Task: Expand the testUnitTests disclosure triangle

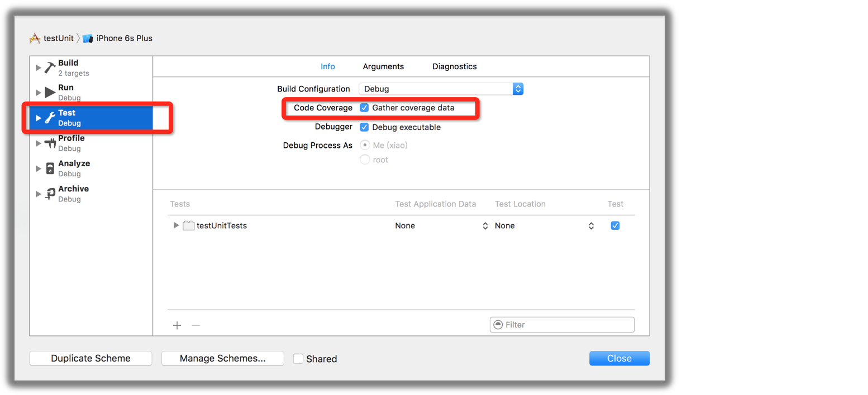Action: pos(177,225)
